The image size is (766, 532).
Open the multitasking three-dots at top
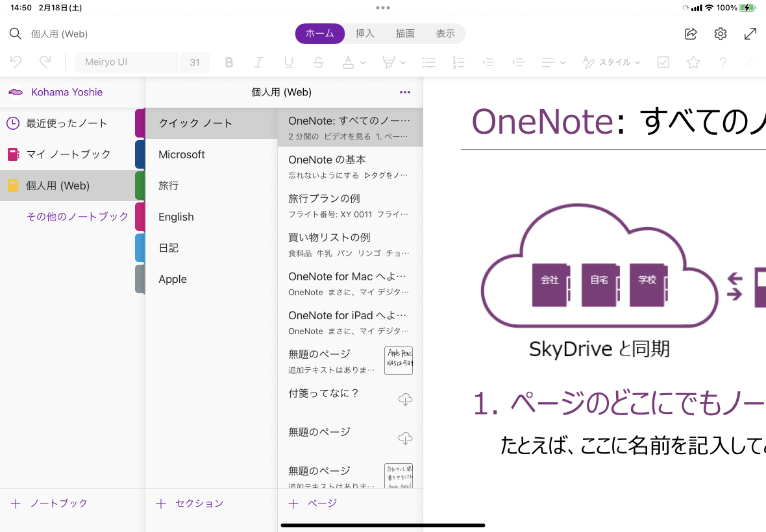[x=383, y=8]
